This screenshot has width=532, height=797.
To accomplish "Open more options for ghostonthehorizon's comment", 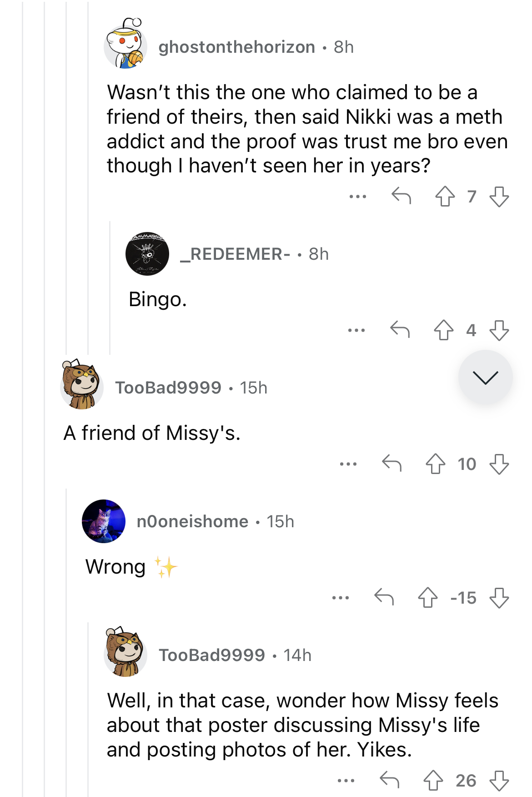I will point(358,197).
